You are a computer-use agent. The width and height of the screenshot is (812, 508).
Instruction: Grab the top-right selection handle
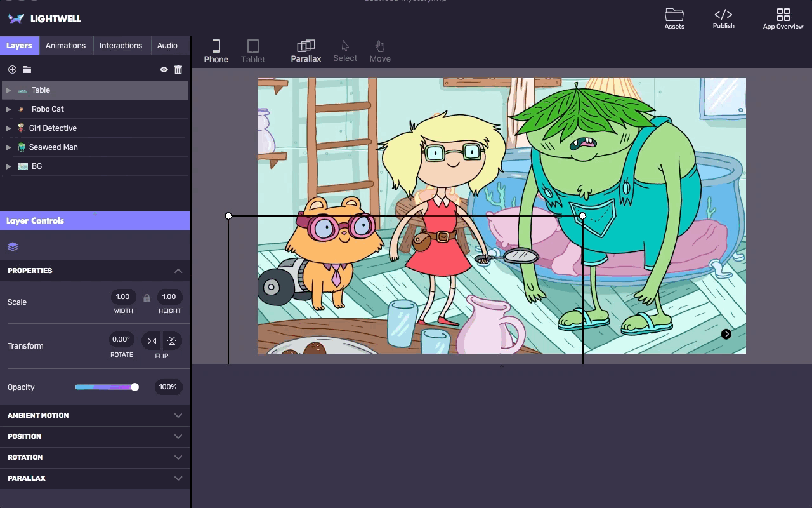[582, 216]
